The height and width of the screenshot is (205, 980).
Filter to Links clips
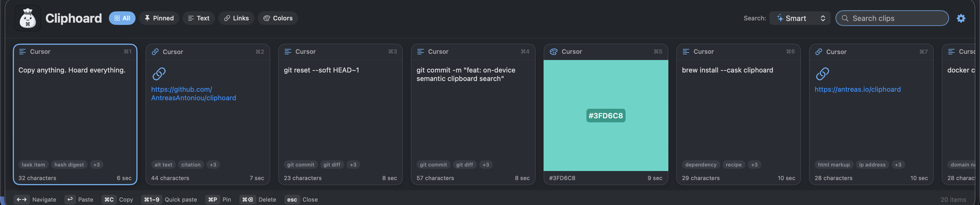coord(236,18)
